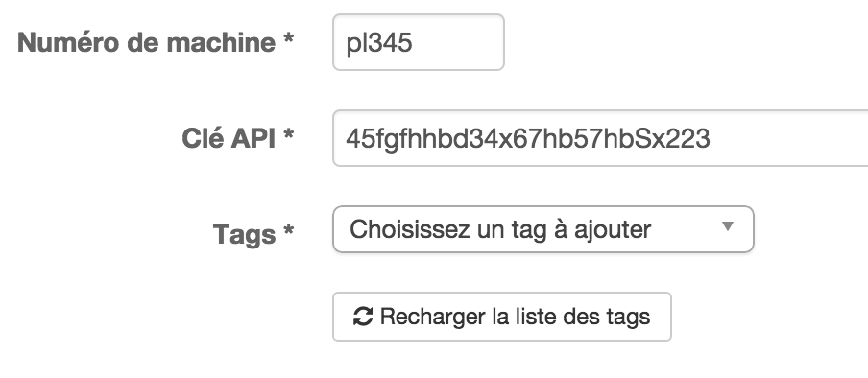Focus the Numéro de machine input field
868x378 pixels.
tap(419, 42)
